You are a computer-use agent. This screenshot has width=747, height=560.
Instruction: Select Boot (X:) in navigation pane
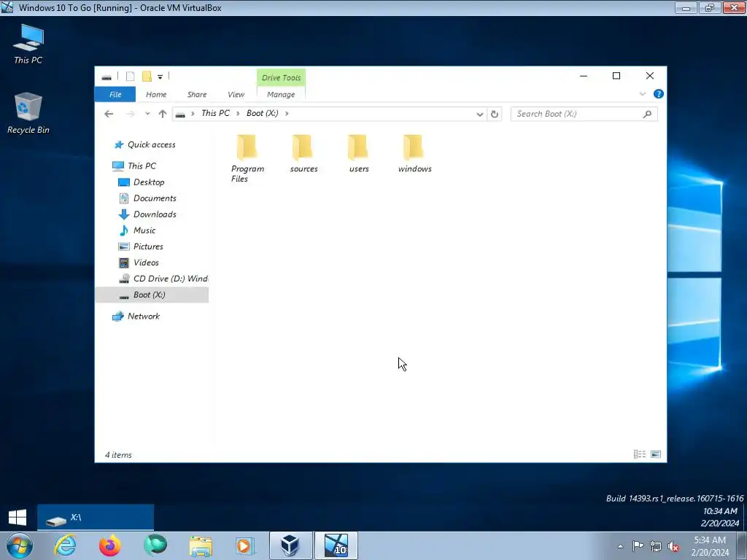152,295
